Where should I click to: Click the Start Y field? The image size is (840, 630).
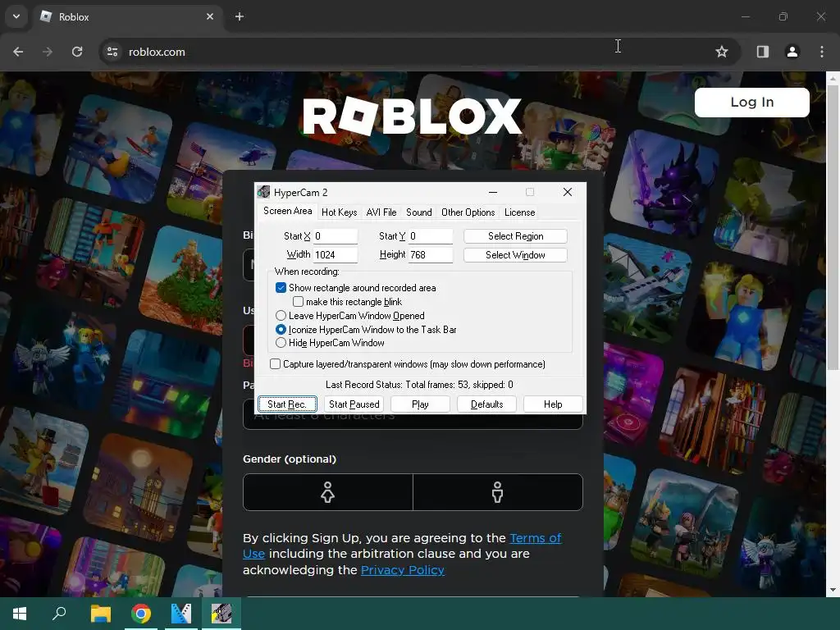430,236
